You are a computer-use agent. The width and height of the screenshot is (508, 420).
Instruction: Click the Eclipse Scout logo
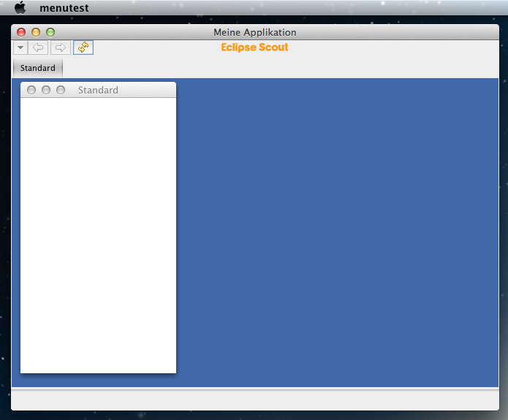254,47
